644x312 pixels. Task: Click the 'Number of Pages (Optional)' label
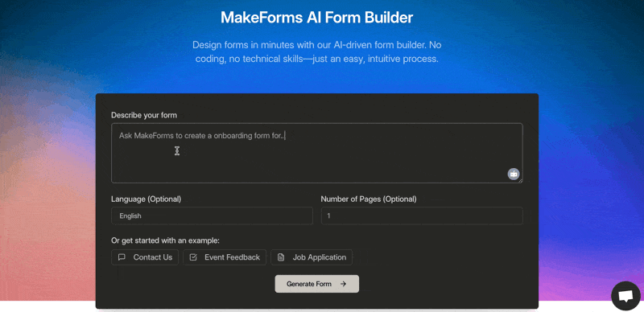(369, 199)
